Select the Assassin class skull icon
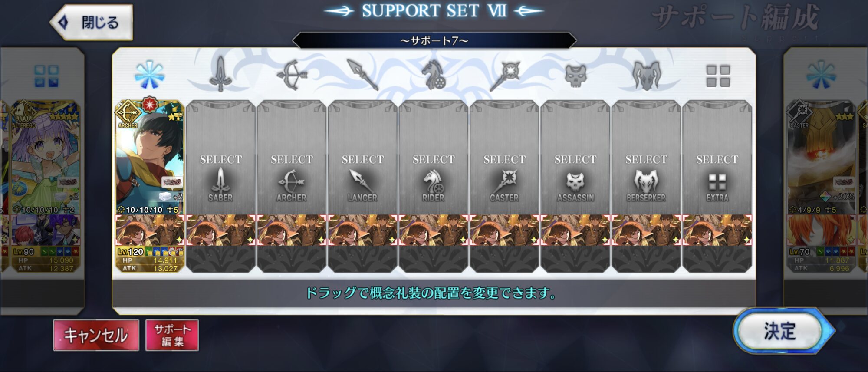This screenshot has width=868, height=372. 575,75
